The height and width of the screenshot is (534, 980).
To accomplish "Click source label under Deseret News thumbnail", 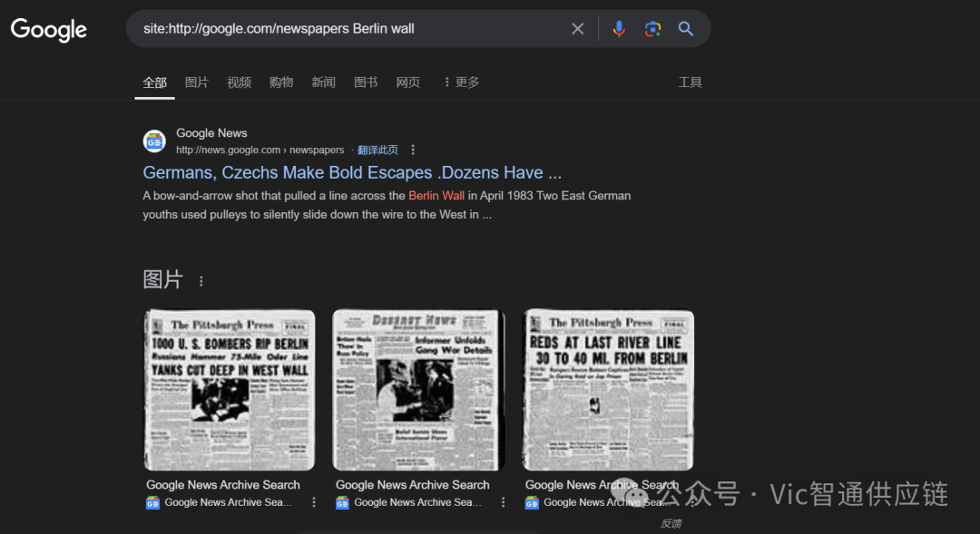I will pos(417,502).
